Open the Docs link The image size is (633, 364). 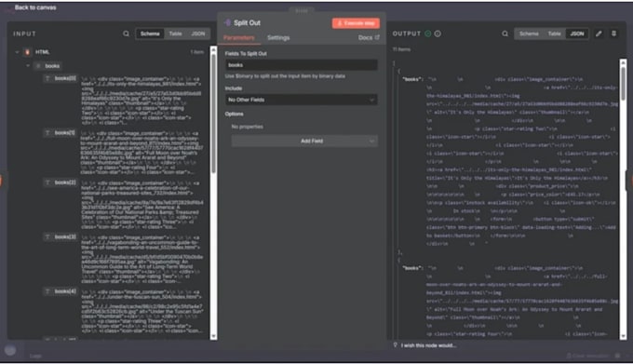click(x=369, y=37)
